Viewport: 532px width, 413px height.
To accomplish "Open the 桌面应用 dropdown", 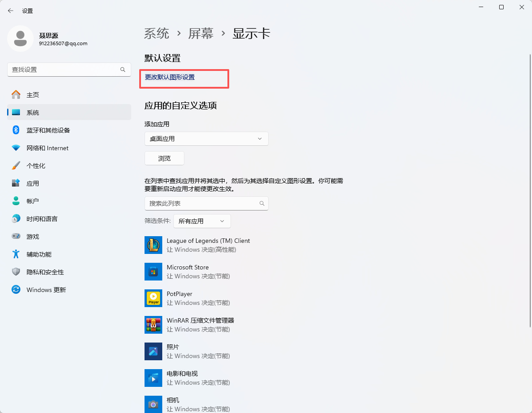I will 207,139.
